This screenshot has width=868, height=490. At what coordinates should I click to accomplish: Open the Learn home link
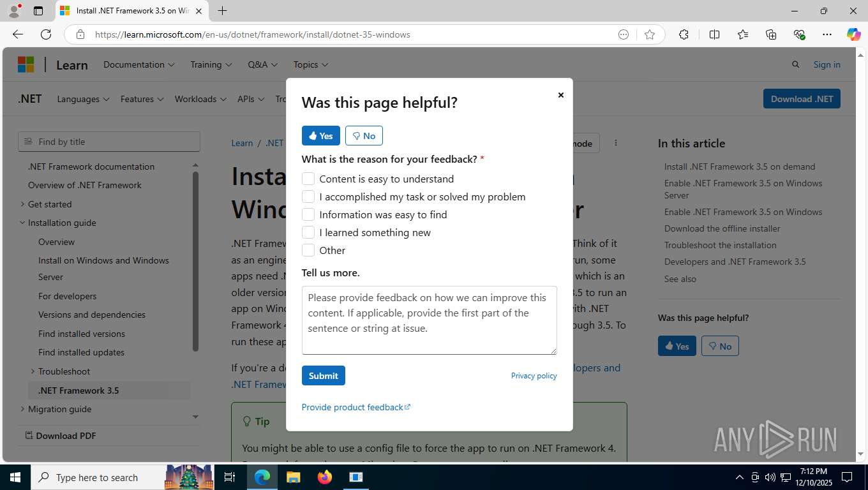(72, 65)
